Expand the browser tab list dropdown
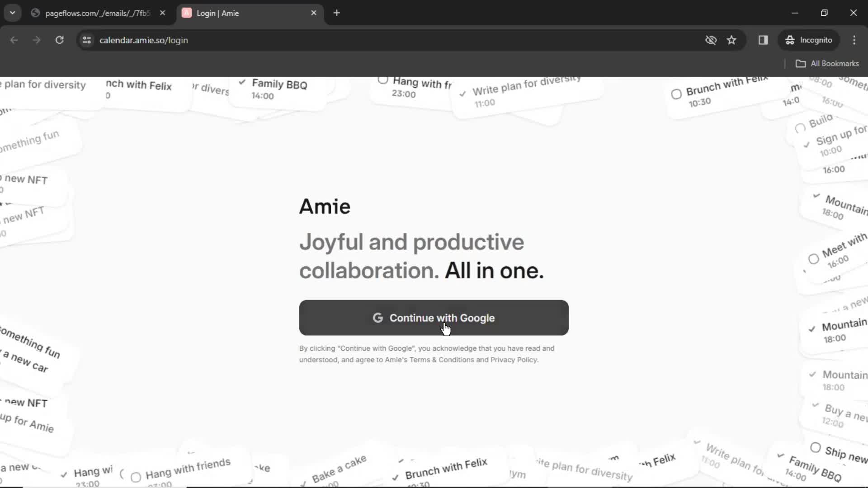 [13, 13]
